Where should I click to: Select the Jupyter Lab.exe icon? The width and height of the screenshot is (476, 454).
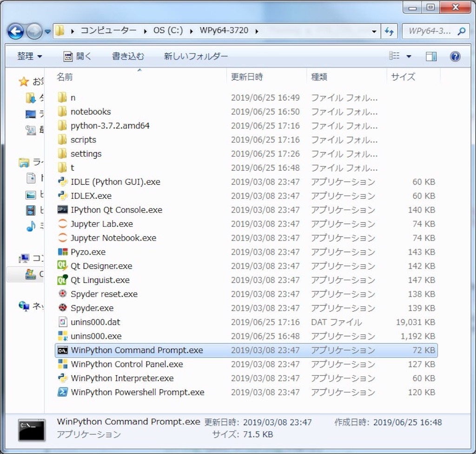tap(62, 224)
